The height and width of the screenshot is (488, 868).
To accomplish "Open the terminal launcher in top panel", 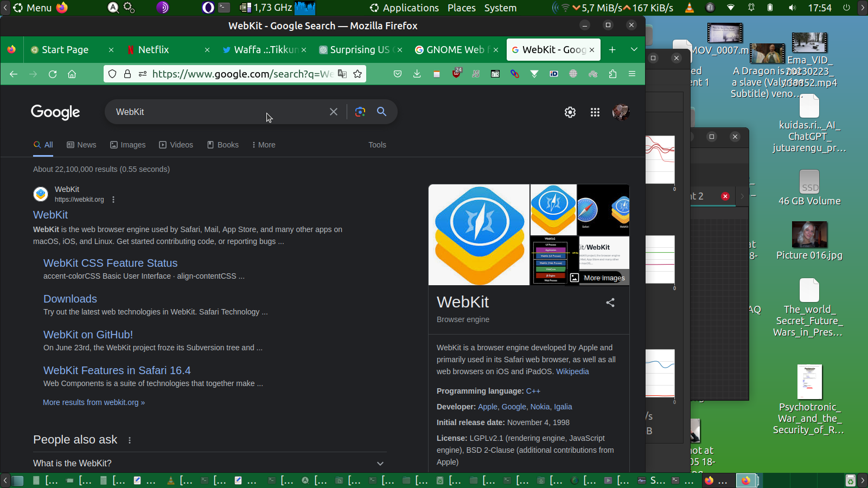I will coord(224,8).
